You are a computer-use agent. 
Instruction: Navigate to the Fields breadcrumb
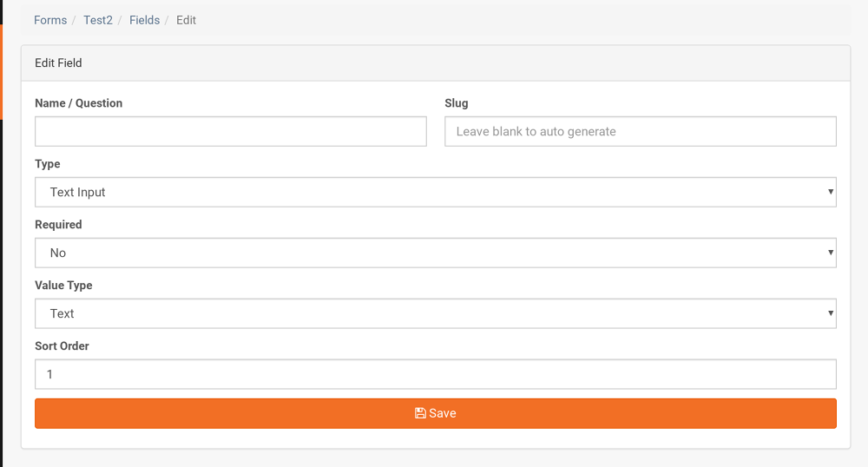point(144,20)
